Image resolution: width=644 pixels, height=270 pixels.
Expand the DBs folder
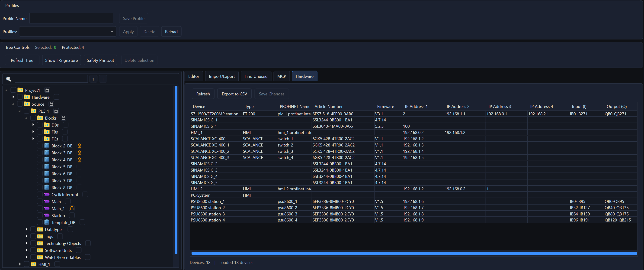click(33, 125)
